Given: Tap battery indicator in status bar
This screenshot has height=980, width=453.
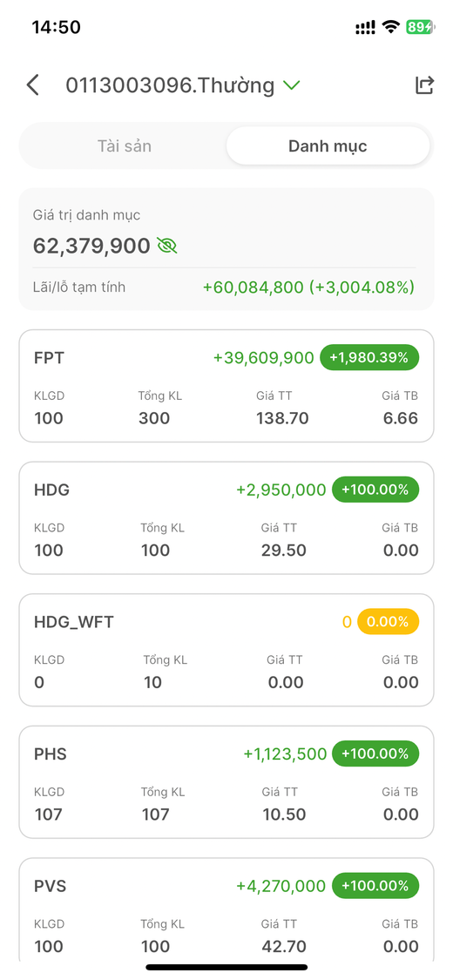Looking at the screenshot, I should pos(419,27).
